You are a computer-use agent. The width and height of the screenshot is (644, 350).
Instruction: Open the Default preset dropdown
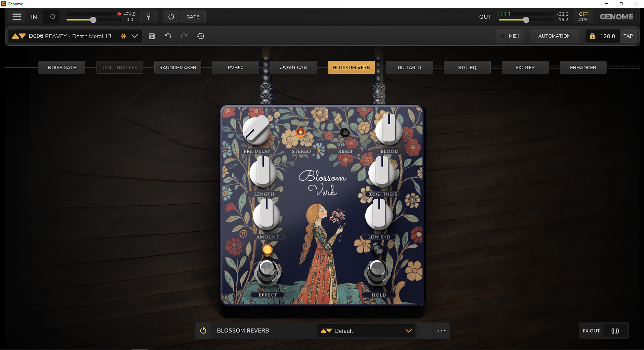pyautogui.click(x=366, y=331)
